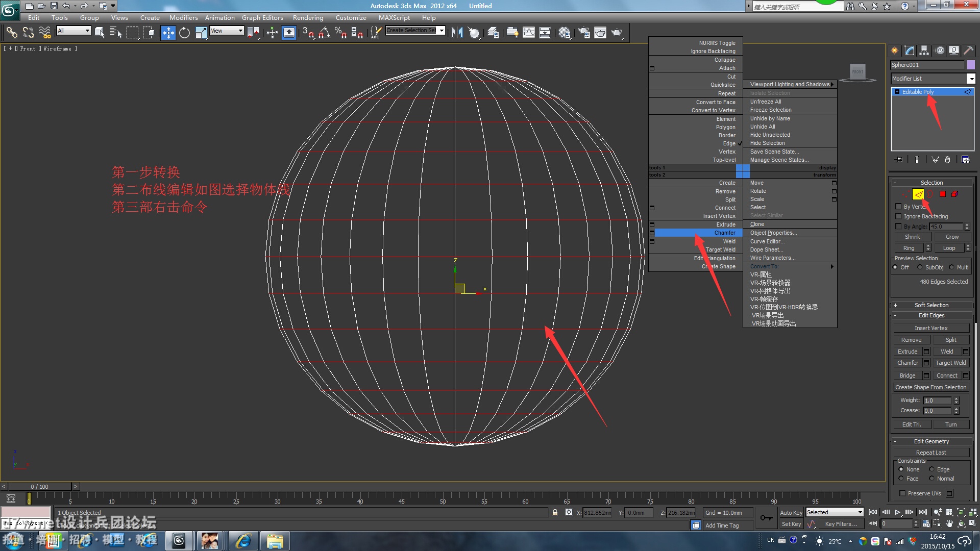Viewport: 980px width, 551px height.
Task: Toggle the Selection Lock padlock icon
Action: (555, 512)
